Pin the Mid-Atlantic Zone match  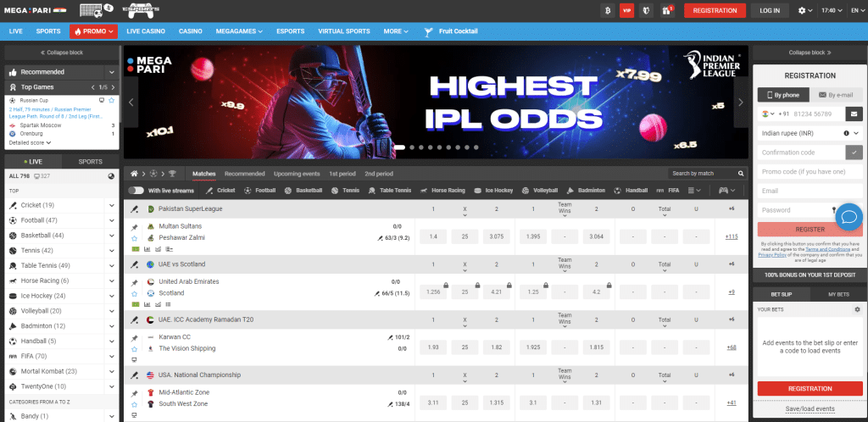tap(134, 393)
